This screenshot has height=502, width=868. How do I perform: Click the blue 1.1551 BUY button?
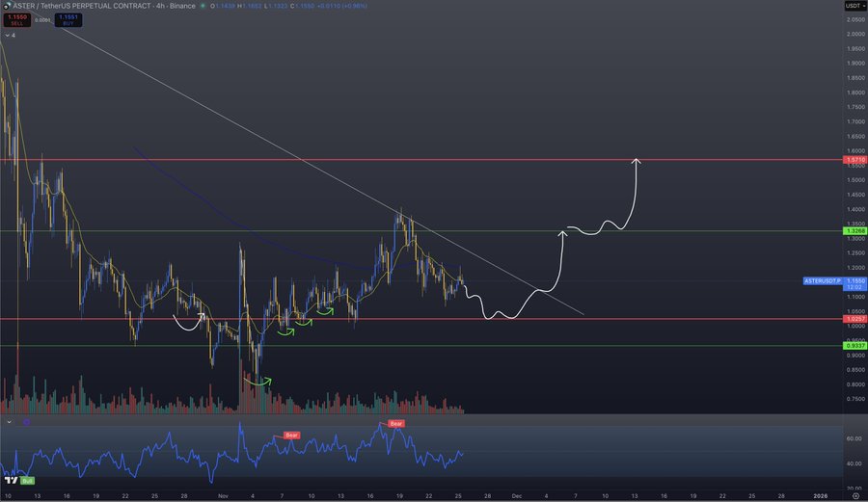[x=68, y=20]
